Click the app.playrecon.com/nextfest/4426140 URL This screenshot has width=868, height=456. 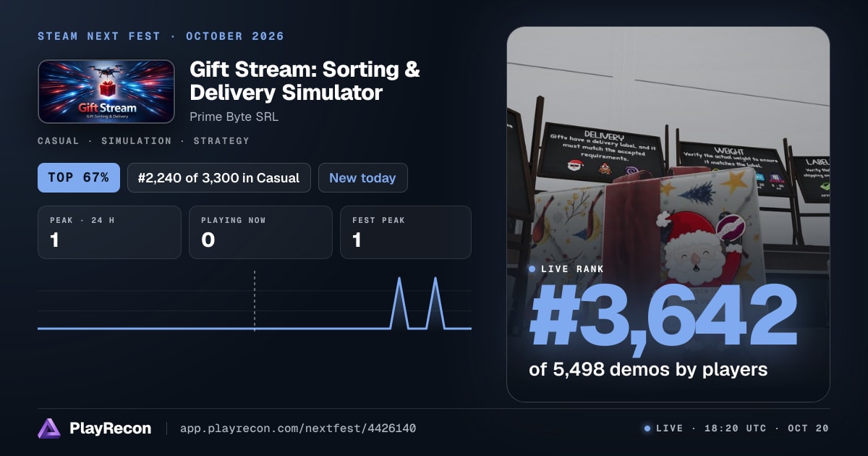[x=298, y=428]
